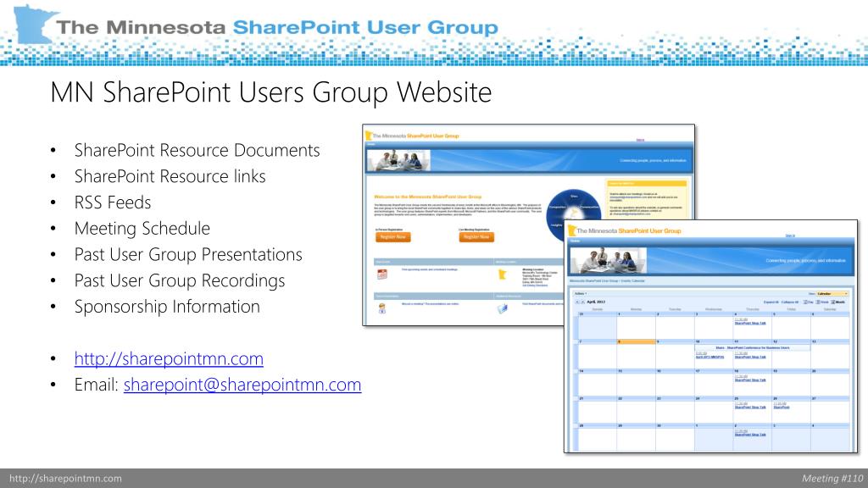Open the Get Driving Directions link
Image resolution: width=868 pixels, height=488 pixels.
coord(535,286)
